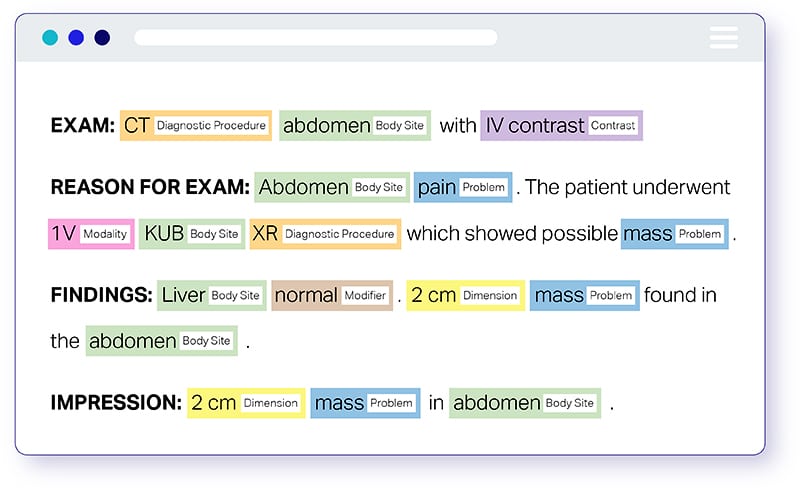Click the pain Problem annotation
The height and width of the screenshot is (500, 800).
click(x=463, y=187)
